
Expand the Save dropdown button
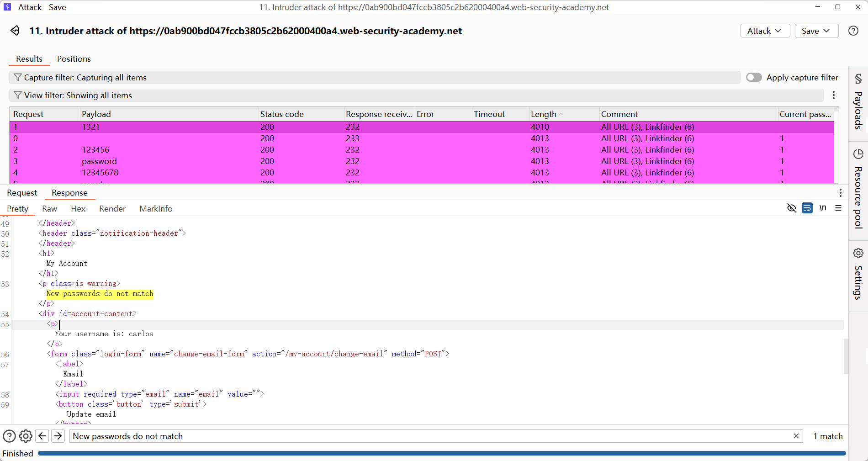click(816, 31)
